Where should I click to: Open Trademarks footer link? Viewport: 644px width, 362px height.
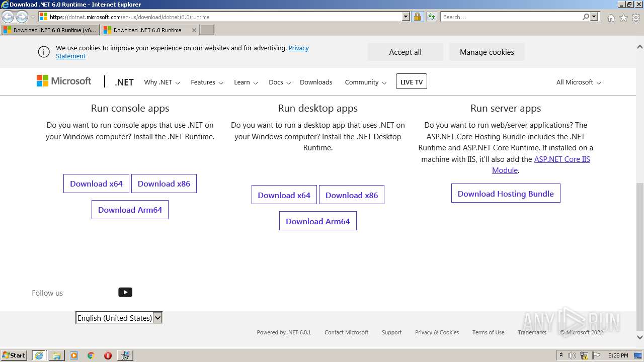532,332
